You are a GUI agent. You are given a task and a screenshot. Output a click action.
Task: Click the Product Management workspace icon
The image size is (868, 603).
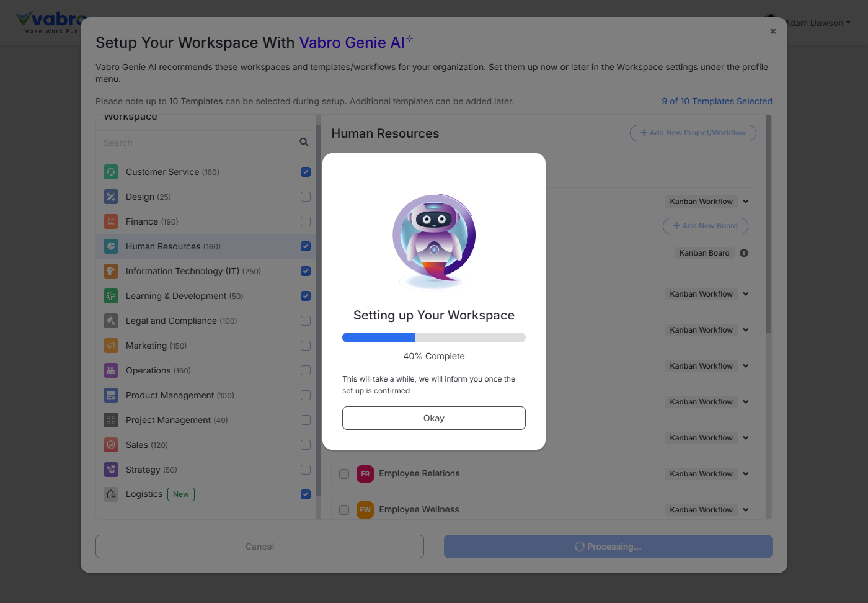pos(111,395)
